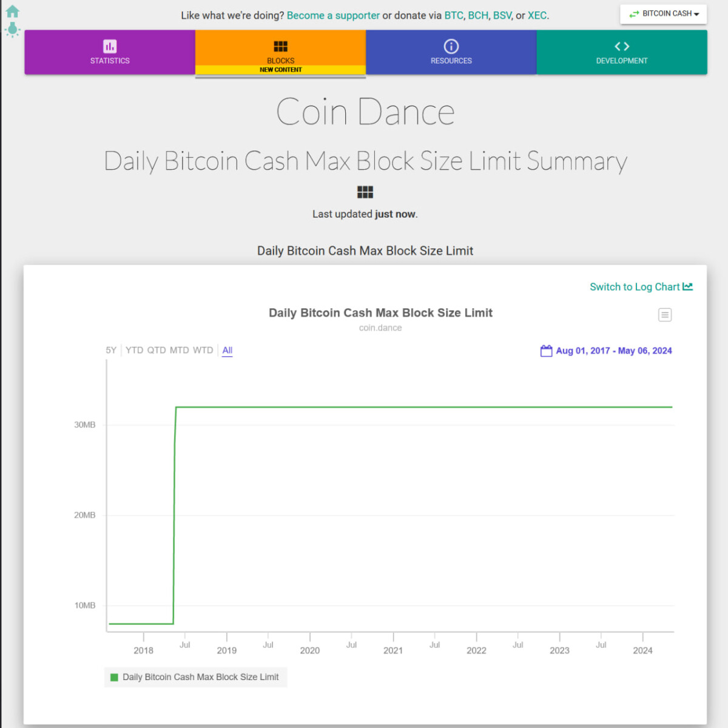Click the home icon at top left

tap(12, 11)
